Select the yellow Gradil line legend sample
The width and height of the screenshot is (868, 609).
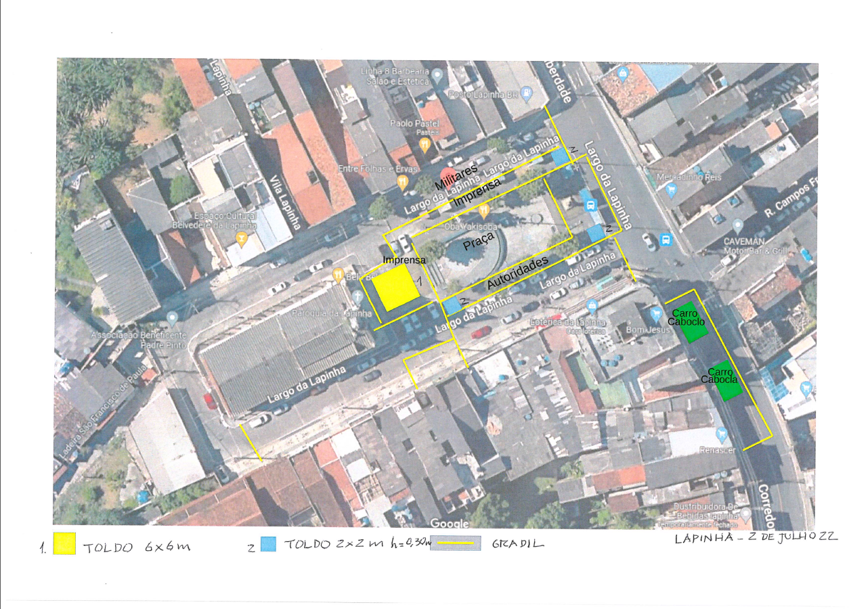pyautogui.click(x=455, y=544)
